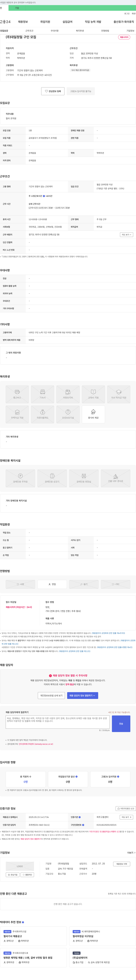Expand 지도 보기 under 근무 예정지
This screenshot has width=136, height=980.
point(127,235)
